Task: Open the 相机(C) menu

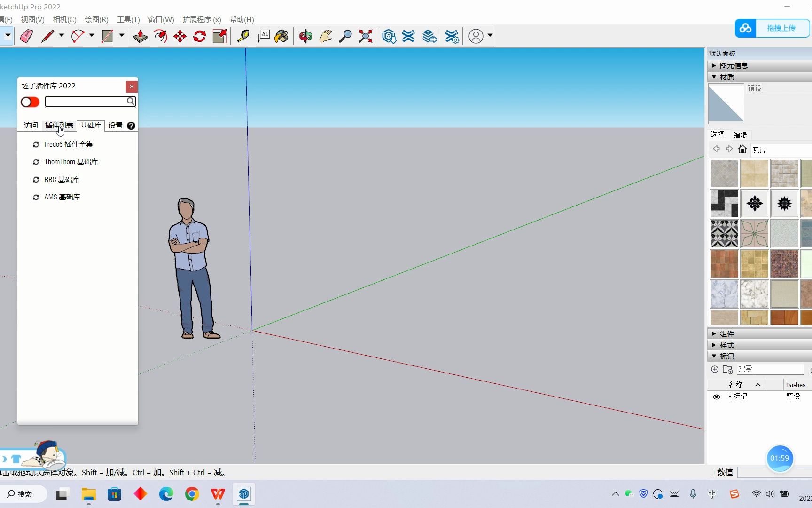Action: coord(64,19)
